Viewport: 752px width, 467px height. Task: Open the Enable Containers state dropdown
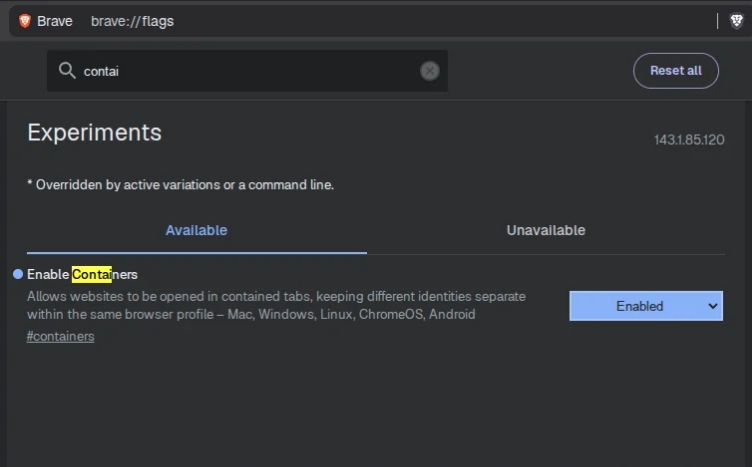click(x=645, y=306)
